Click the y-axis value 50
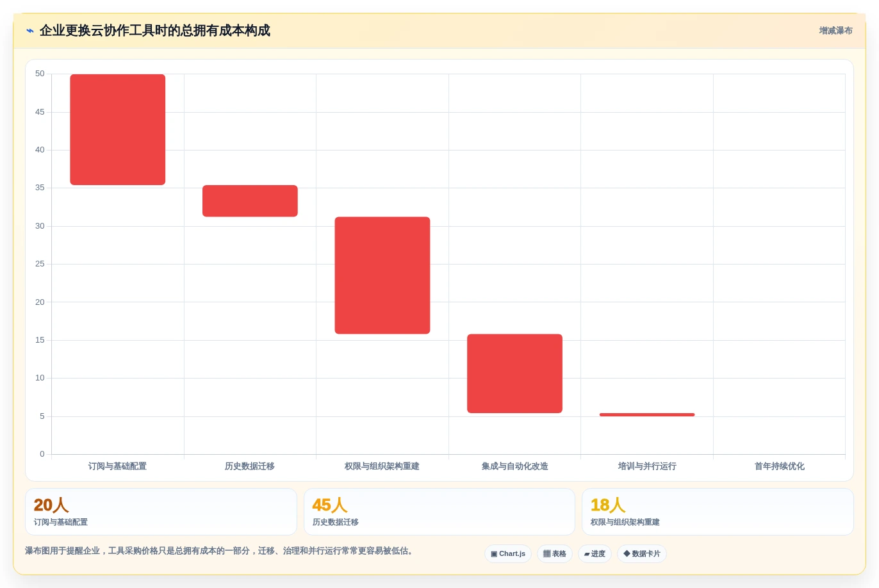This screenshot has width=879, height=588. point(40,74)
